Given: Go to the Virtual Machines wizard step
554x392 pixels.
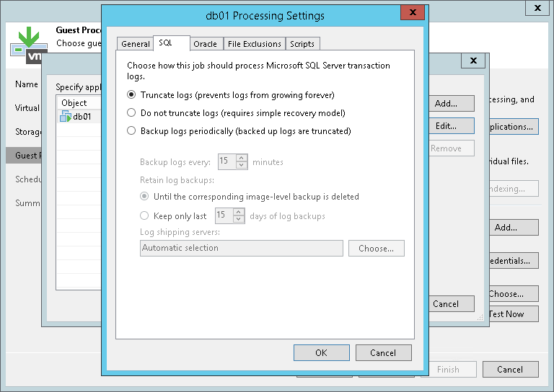Looking at the screenshot, I should (26, 108).
